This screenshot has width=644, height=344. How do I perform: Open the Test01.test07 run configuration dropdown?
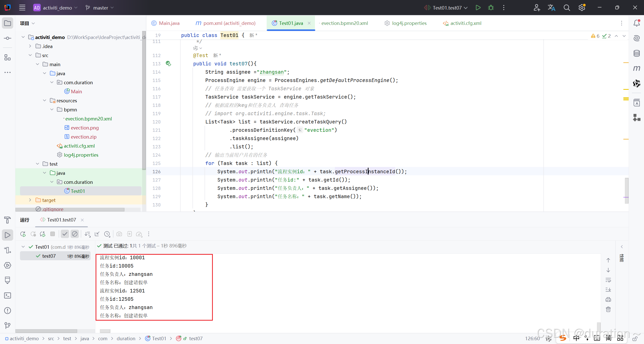coord(447,8)
